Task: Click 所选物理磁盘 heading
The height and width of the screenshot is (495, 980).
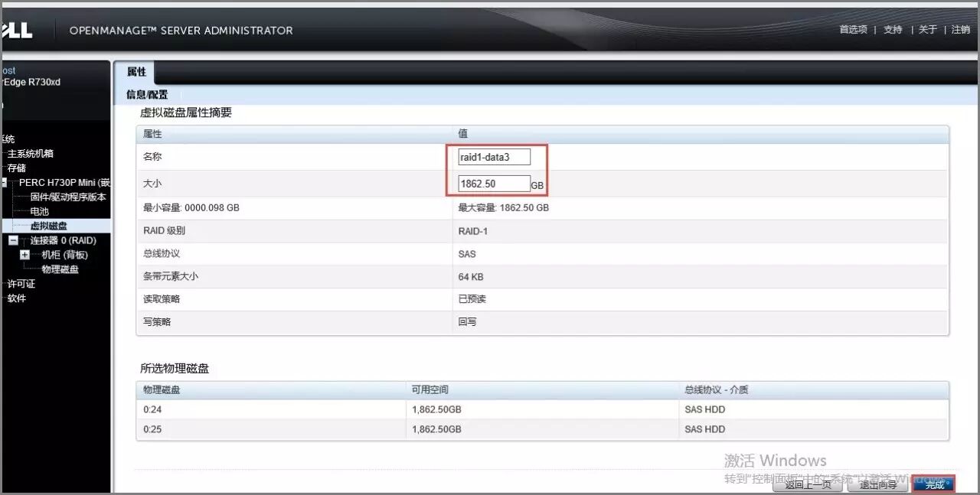Action: 175,369
